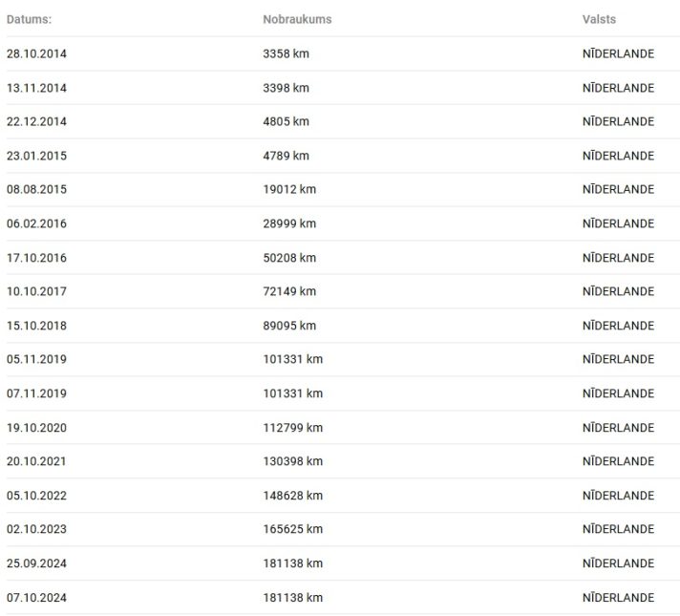The width and height of the screenshot is (680, 616).
Task: Click the Nobraukums column header
Action: click(x=297, y=19)
